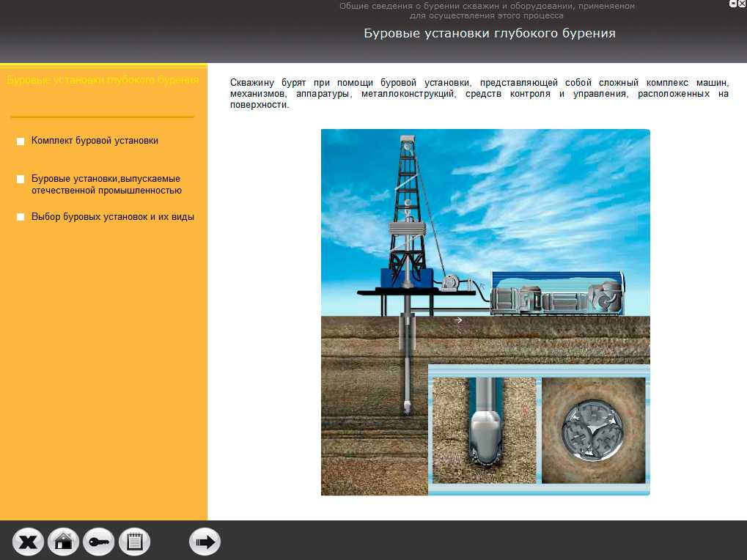
Task: Click white square bullet beside 'Комплект буровой установки'
Action: tap(21, 141)
